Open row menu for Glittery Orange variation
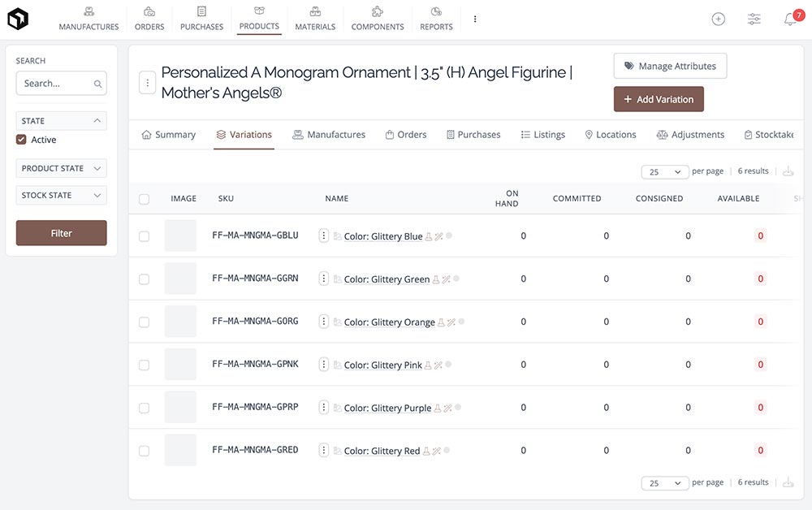 pyautogui.click(x=324, y=322)
